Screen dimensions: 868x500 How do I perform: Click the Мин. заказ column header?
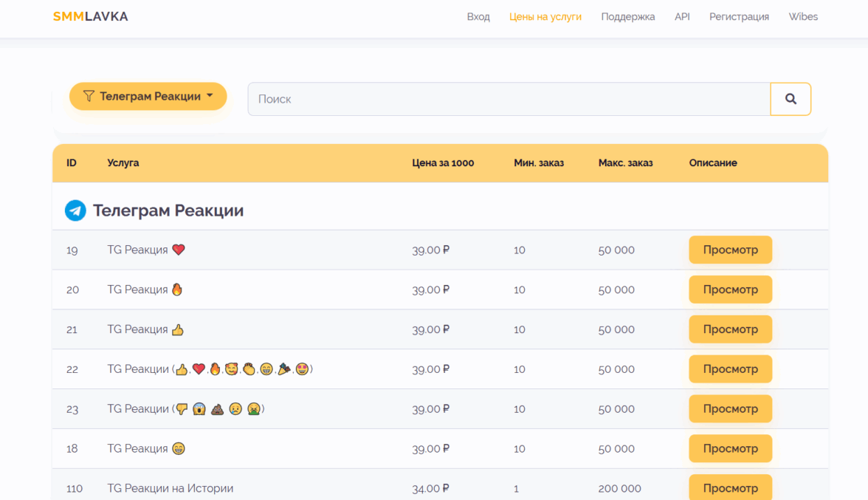(539, 162)
